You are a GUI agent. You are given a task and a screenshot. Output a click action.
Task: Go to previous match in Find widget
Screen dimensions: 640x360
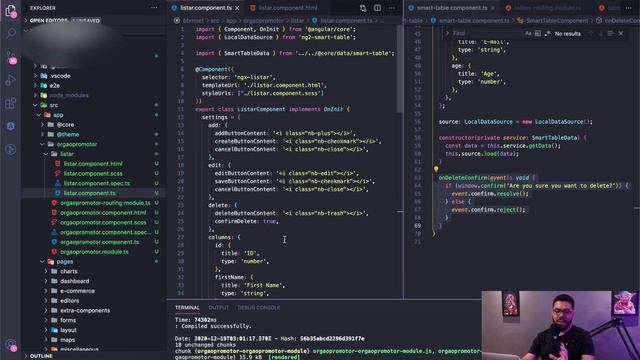(590, 33)
